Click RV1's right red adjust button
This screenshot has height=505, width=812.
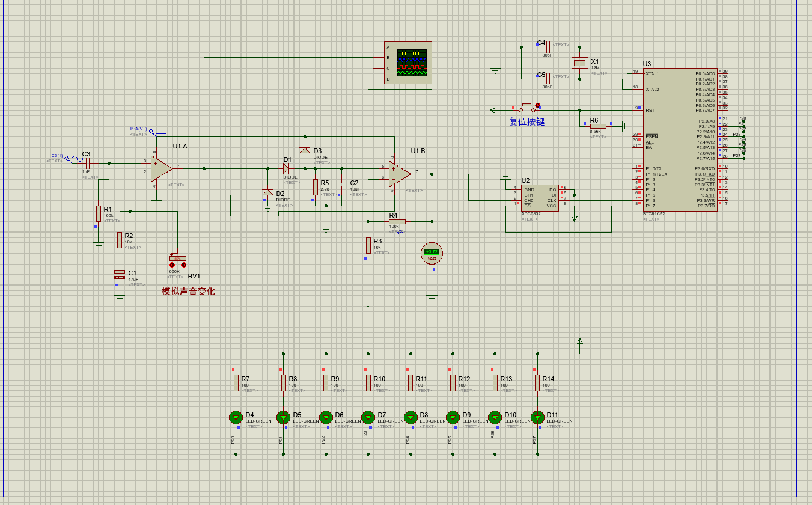(x=183, y=265)
